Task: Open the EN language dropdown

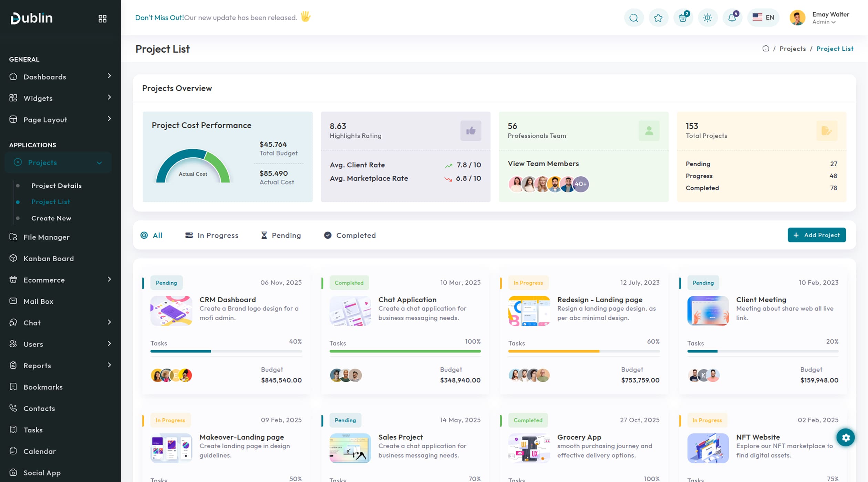Action: (x=763, y=18)
